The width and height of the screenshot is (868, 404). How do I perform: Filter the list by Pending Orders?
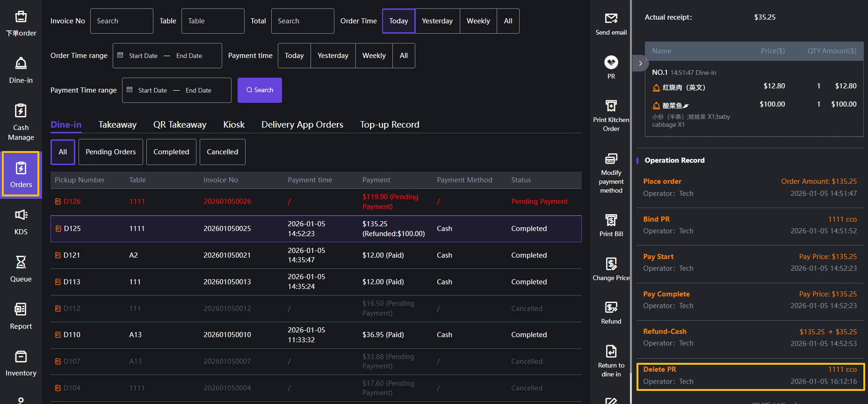tap(110, 152)
